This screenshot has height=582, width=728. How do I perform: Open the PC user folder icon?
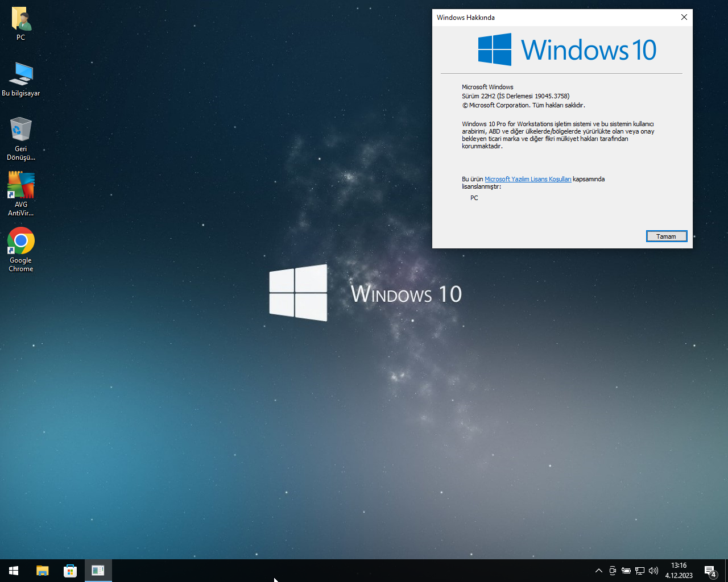point(21,24)
